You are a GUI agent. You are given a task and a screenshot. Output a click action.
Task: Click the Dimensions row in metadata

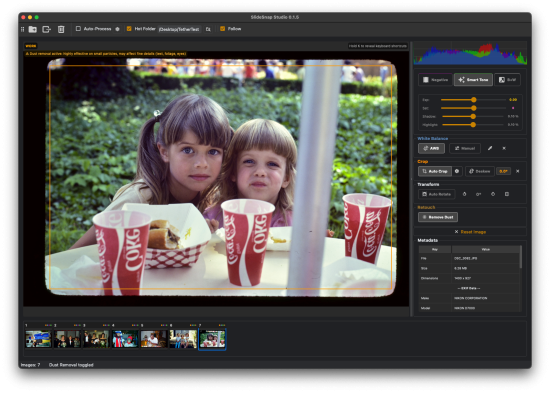click(x=469, y=278)
